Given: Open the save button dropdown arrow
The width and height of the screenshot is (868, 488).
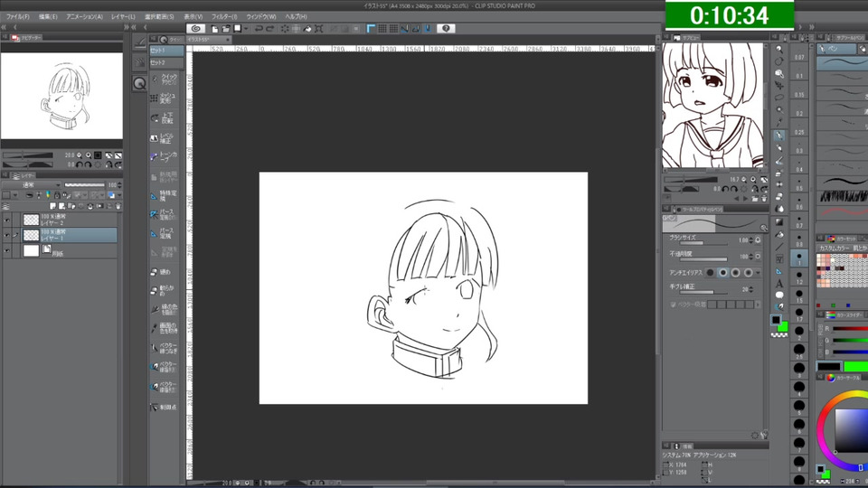Looking at the screenshot, I should point(246,29).
